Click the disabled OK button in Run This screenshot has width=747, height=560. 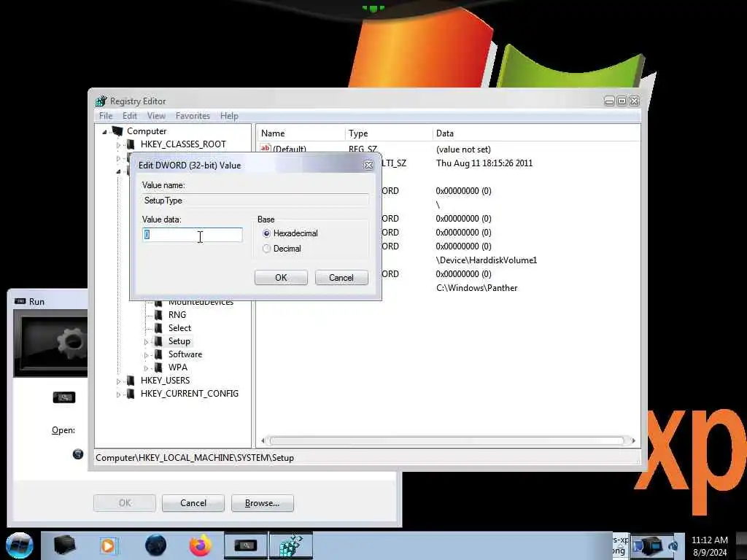[x=124, y=503]
